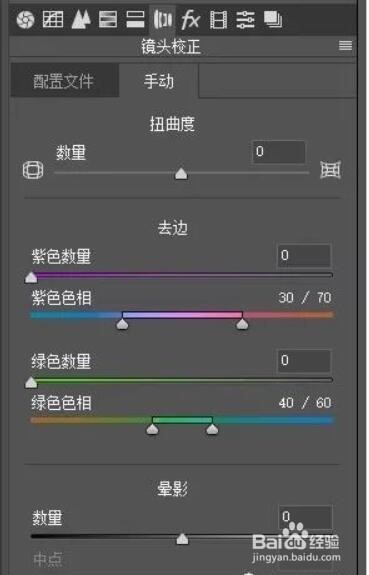Open the Effects fx panel icon
Screen dimensions: 369x575
click(190, 19)
